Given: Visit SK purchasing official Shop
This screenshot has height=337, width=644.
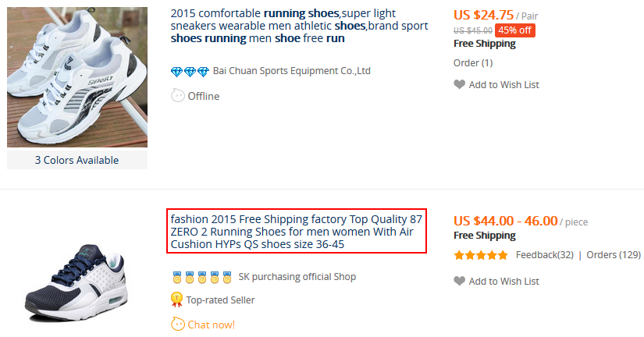Looking at the screenshot, I should coord(297,277).
